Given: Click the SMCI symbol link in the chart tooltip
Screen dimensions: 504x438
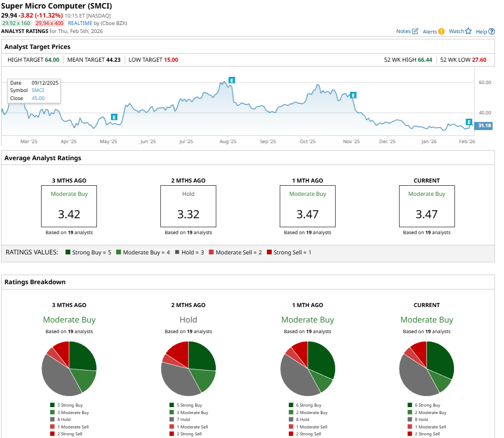Looking at the screenshot, I should click(x=37, y=90).
